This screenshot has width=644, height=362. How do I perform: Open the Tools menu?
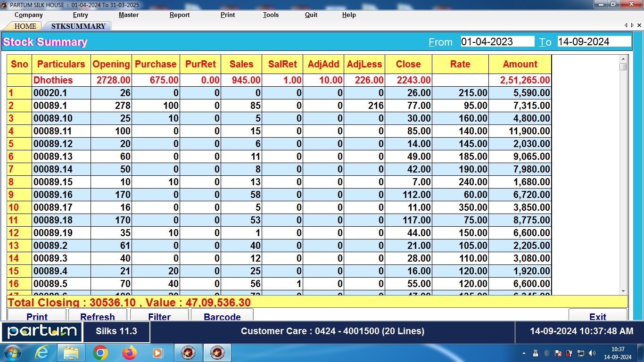[271, 15]
